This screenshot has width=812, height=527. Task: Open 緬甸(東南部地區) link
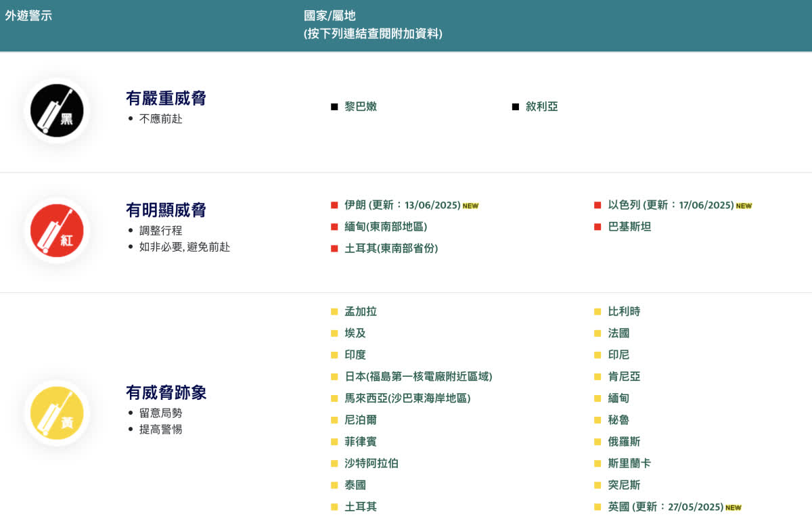click(386, 227)
